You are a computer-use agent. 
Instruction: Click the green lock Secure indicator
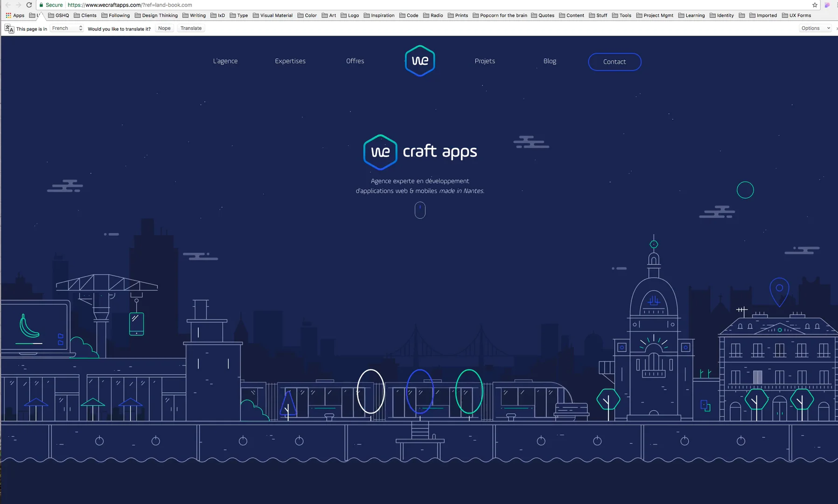[x=51, y=5]
